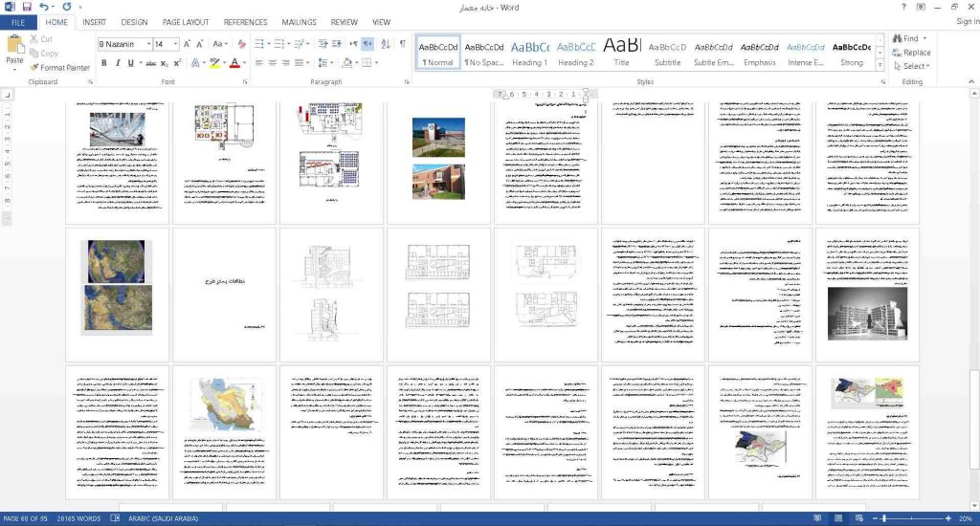Switch to the INSERT tab

click(x=95, y=22)
